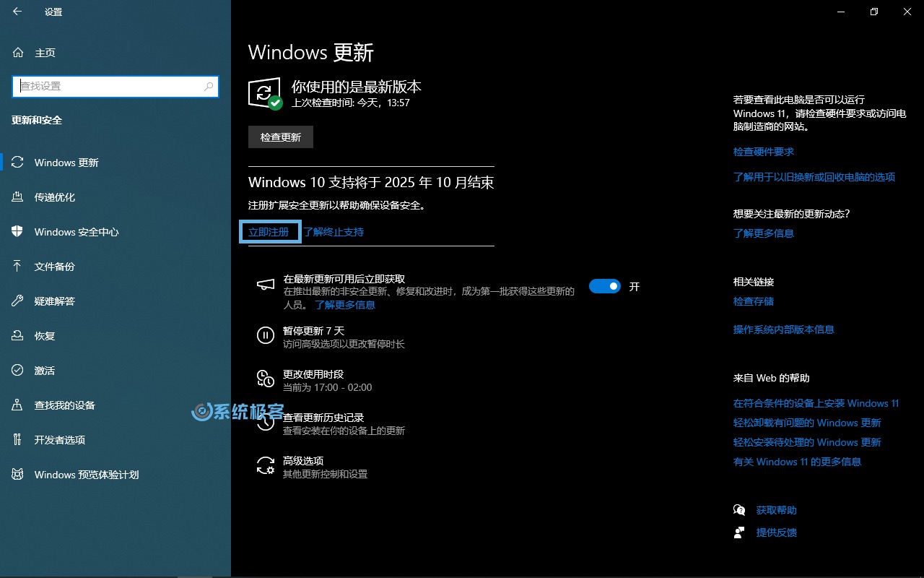Click the 查找我的设备 person icon

click(18, 405)
